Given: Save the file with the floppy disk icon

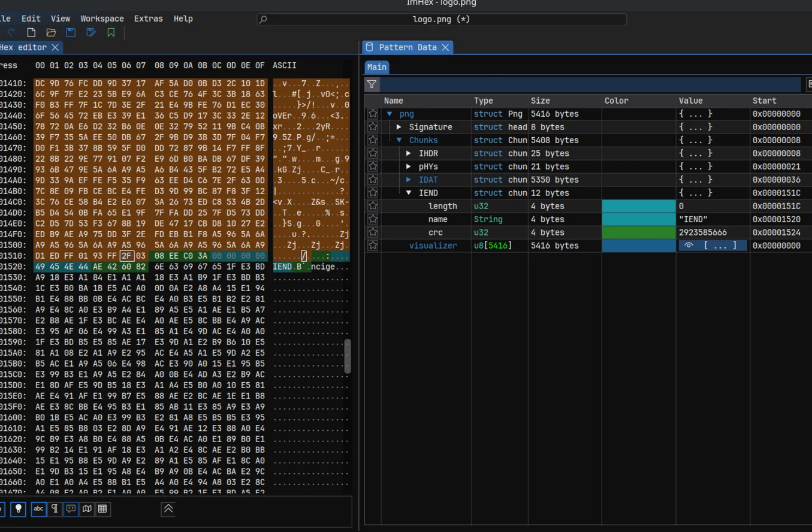Looking at the screenshot, I should coord(71,33).
